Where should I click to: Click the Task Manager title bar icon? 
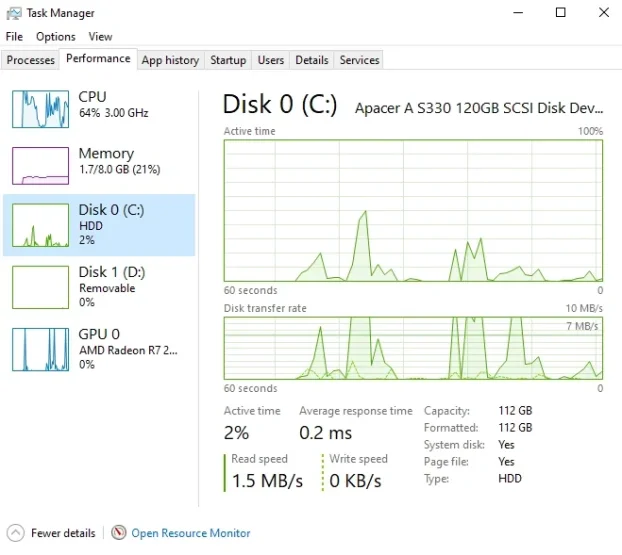click(13, 13)
